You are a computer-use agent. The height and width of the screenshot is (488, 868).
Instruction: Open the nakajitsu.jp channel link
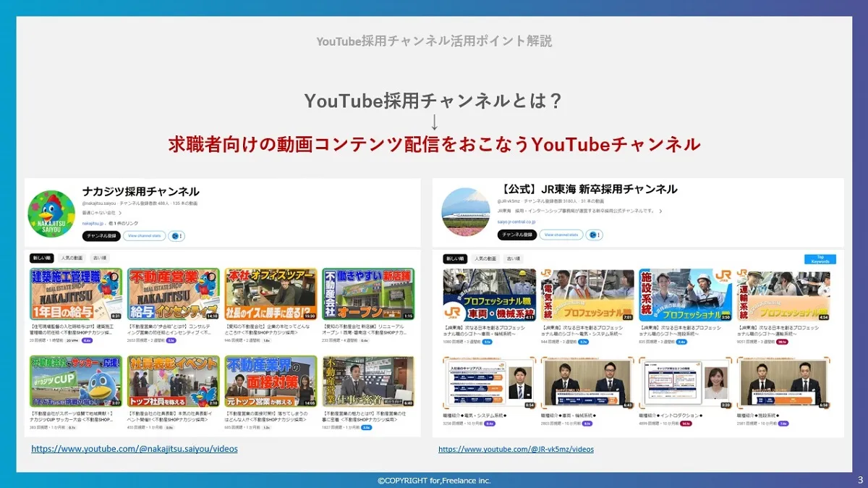point(93,224)
